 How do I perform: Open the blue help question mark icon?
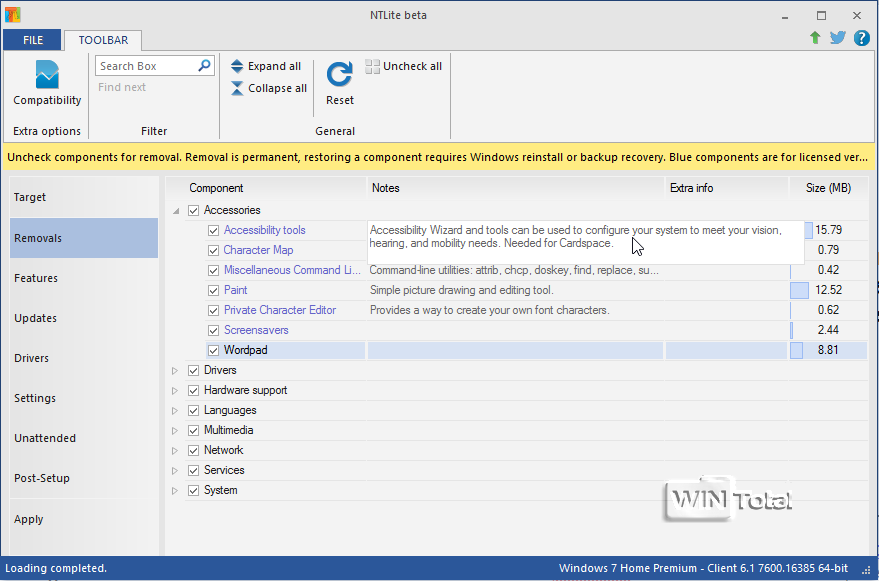[x=861, y=38]
